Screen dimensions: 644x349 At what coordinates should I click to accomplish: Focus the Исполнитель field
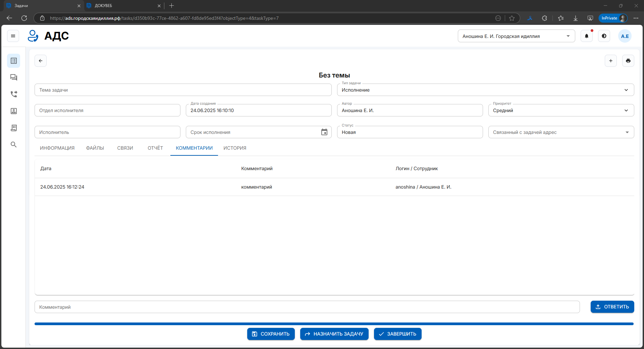107,132
